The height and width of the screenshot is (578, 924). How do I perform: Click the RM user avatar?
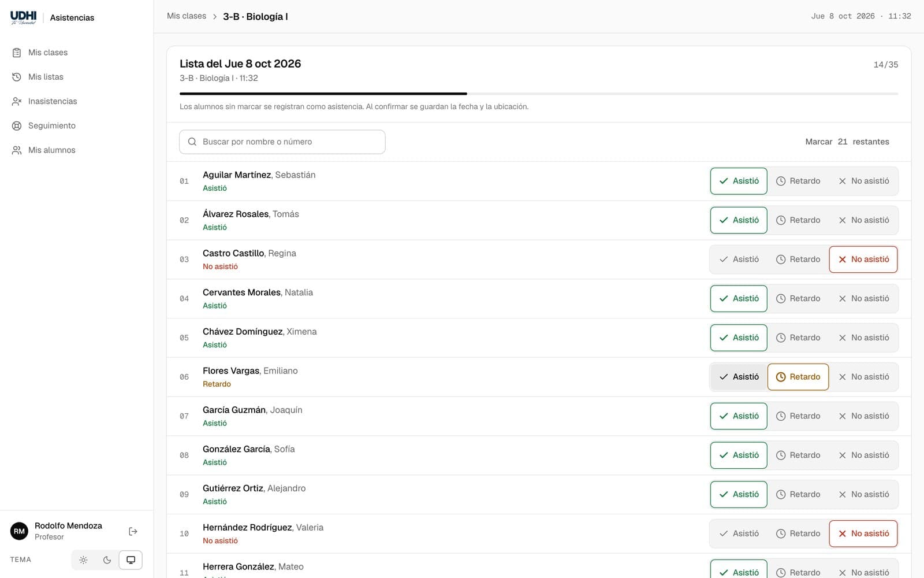point(19,531)
